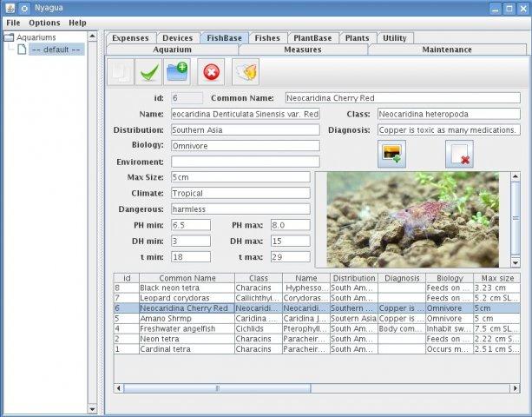Click the eraser clear fields icon
Image resolution: width=532 pixels, height=417 pixels.
coord(246,72)
